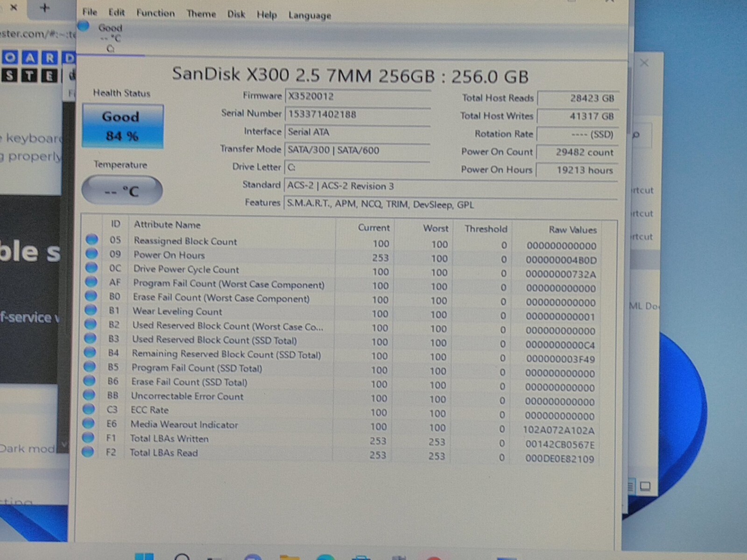Click status icon for B6 Erase Fail Count
This screenshot has height=560, width=747.
89,380
